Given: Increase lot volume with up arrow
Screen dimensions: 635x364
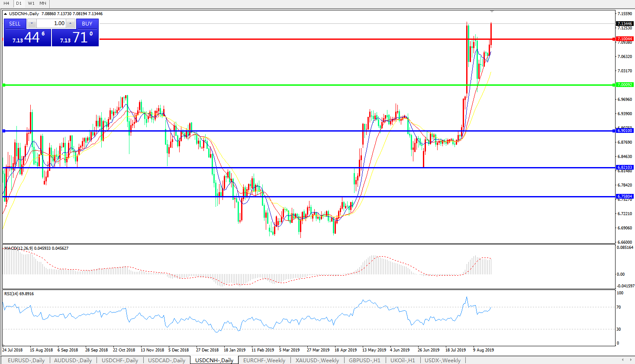Looking at the screenshot, I should tap(71, 24).
